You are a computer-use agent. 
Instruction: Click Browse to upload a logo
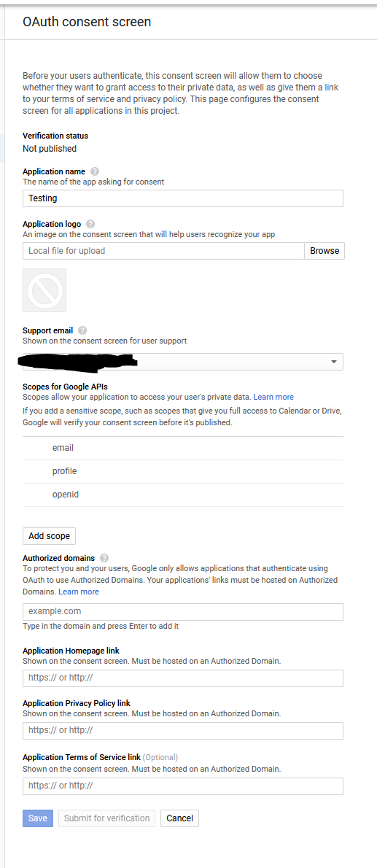coord(324,251)
